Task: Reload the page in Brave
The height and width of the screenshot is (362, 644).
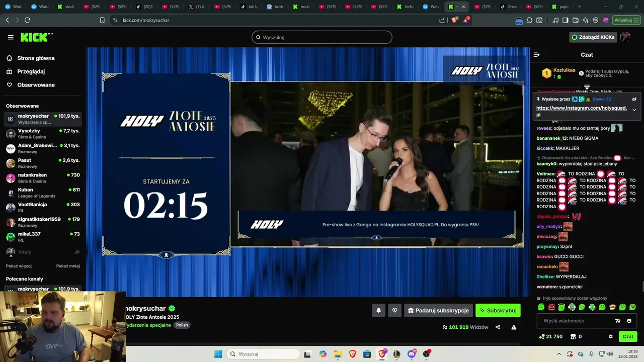Action: point(27,20)
